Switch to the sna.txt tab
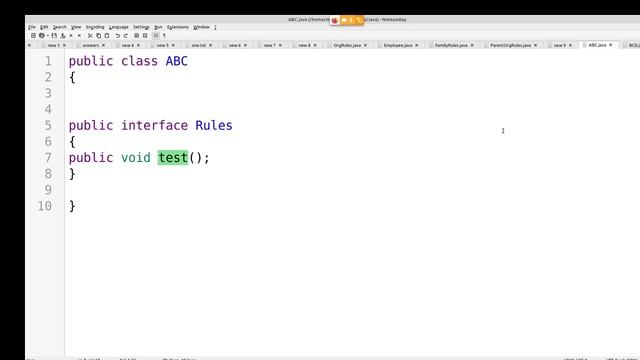 [x=199, y=45]
